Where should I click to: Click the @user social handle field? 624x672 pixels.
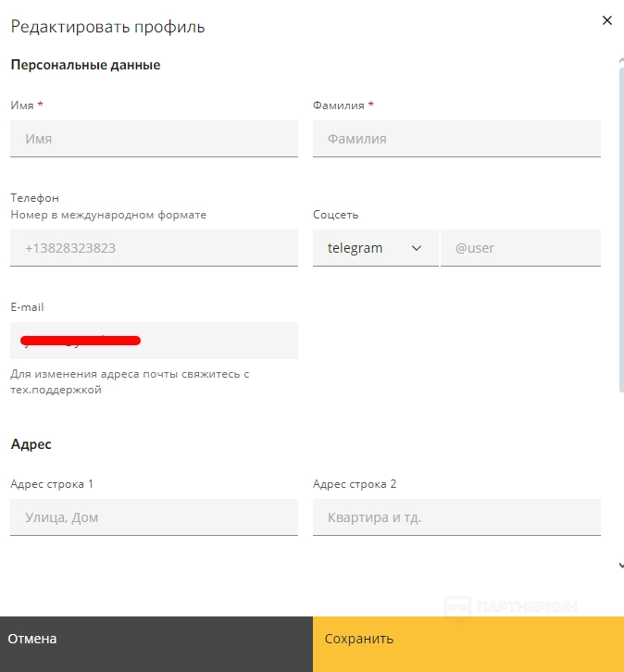click(x=520, y=248)
